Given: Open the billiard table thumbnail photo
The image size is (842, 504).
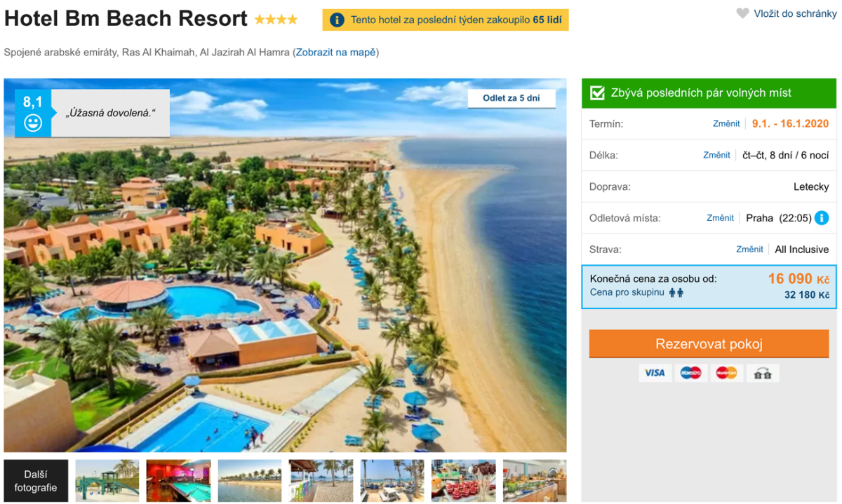Looking at the screenshot, I should (178, 481).
